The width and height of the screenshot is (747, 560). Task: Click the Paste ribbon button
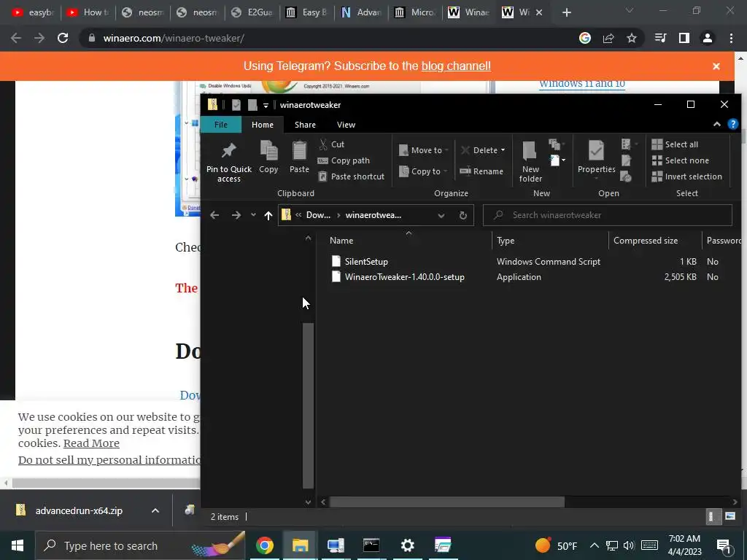(x=299, y=157)
